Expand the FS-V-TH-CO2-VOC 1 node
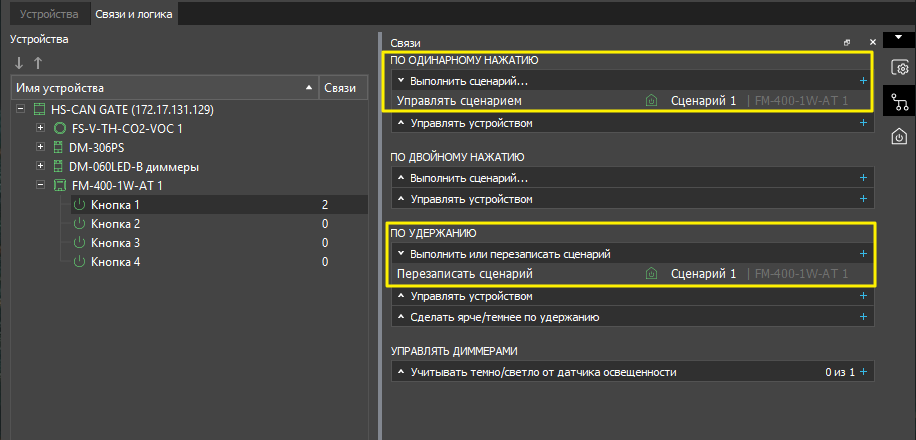This screenshot has height=440, width=916. (41, 129)
